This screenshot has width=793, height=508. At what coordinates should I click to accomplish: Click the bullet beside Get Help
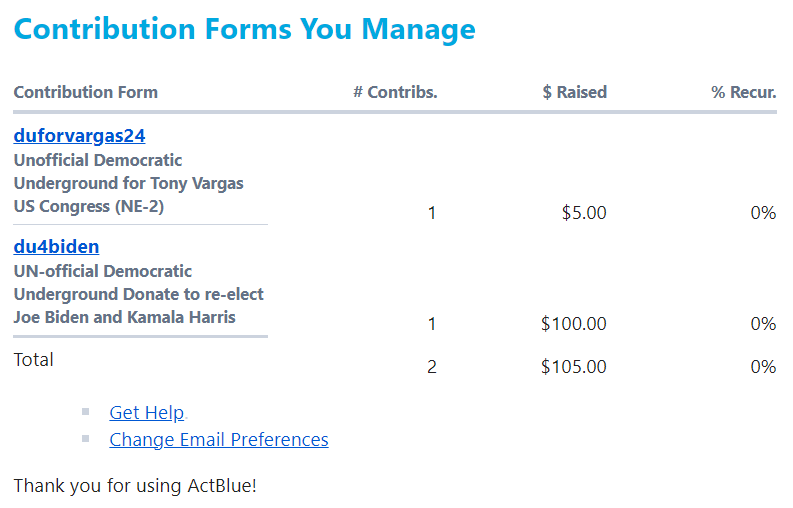(86, 411)
